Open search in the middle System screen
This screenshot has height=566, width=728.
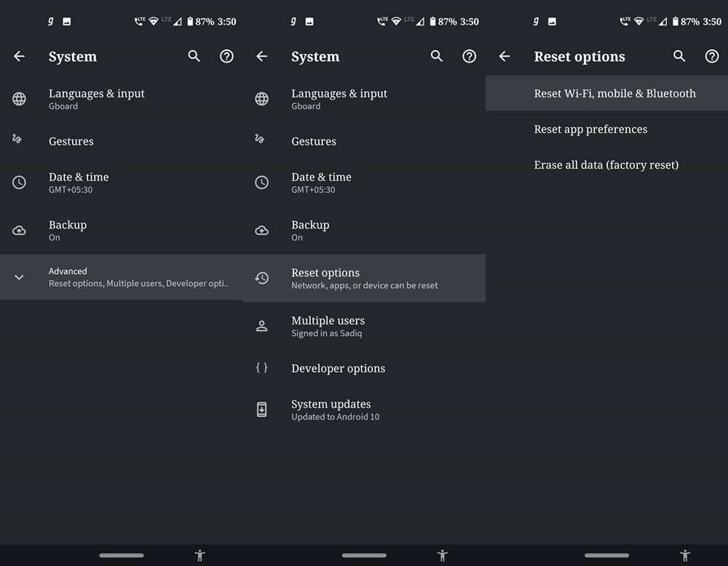pyautogui.click(x=436, y=56)
